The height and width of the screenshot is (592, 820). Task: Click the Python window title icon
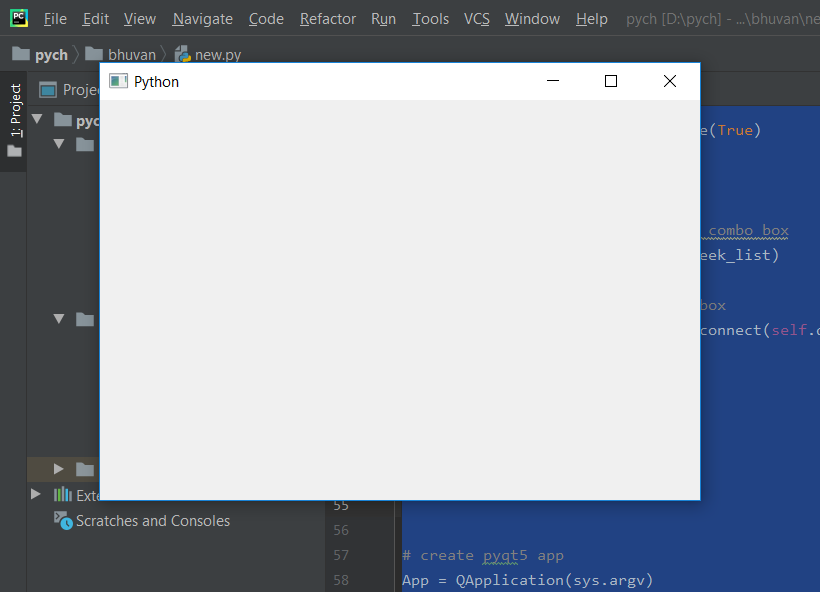point(118,81)
